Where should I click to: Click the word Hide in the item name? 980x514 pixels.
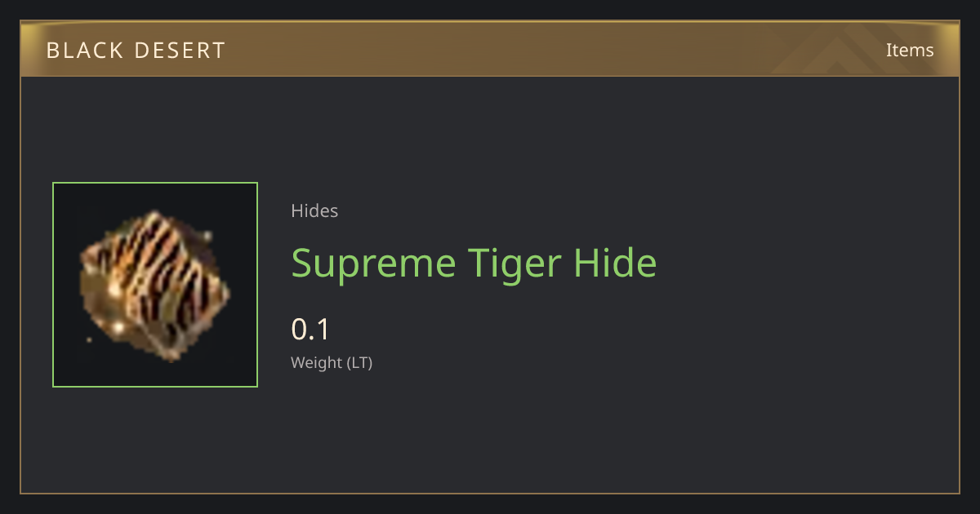615,263
